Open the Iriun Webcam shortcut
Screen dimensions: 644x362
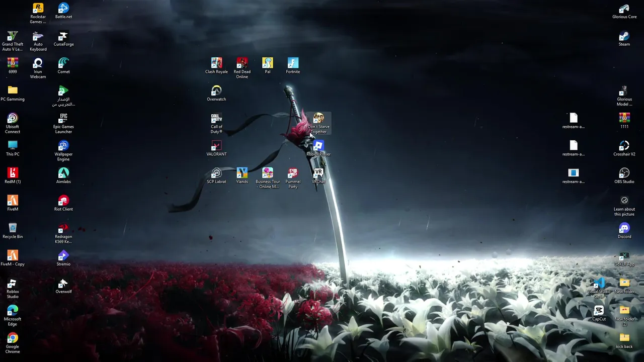[x=38, y=68]
